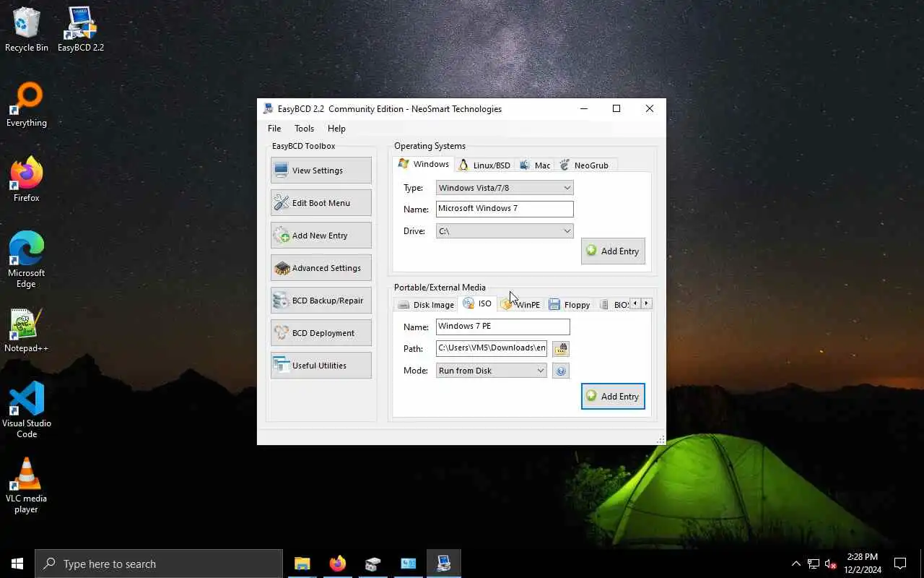Expand the Mode dropdown (Run from Disk)
The width and height of the screenshot is (924, 578).
pyautogui.click(x=492, y=371)
